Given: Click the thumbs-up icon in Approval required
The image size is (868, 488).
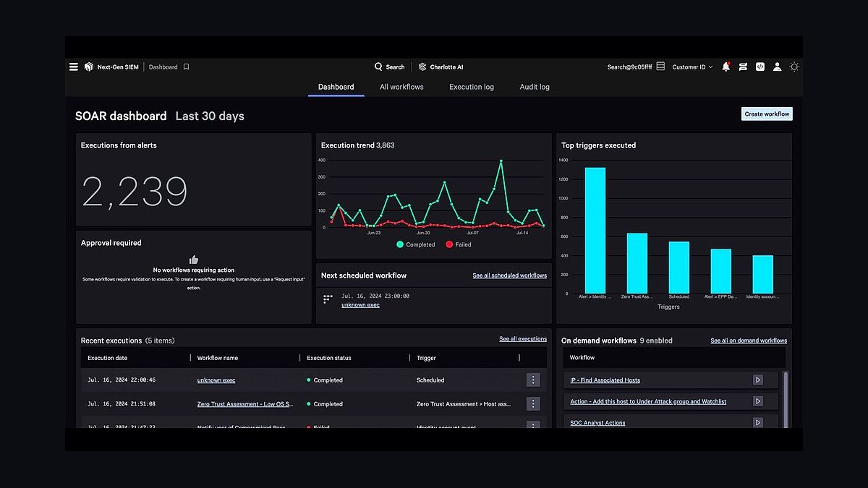Looking at the screenshot, I should click(194, 260).
